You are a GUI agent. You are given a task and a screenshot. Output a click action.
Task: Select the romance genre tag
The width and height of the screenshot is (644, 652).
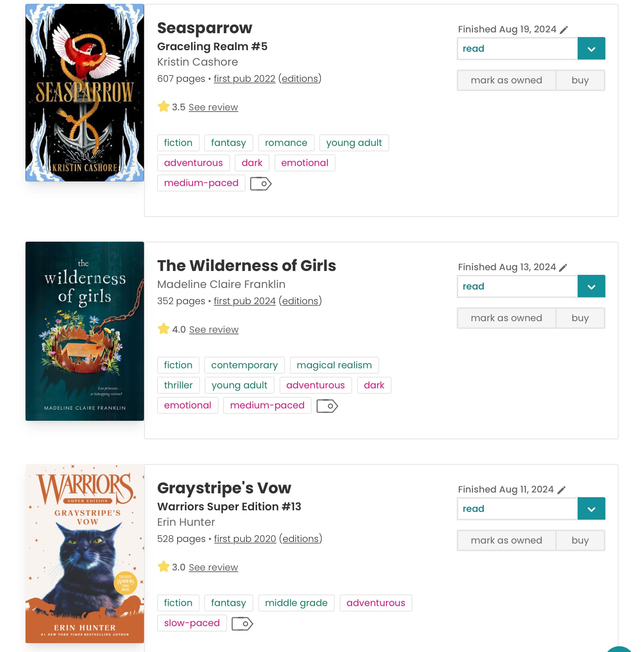tap(286, 143)
